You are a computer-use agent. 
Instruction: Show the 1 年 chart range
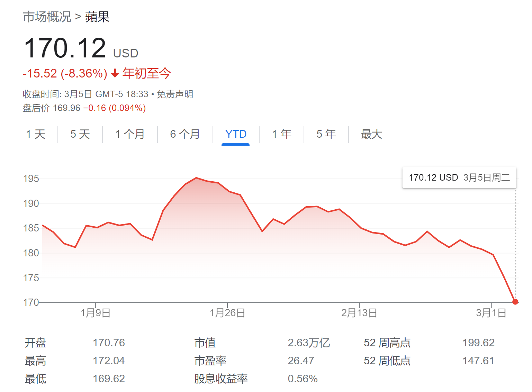(x=282, y=134)
